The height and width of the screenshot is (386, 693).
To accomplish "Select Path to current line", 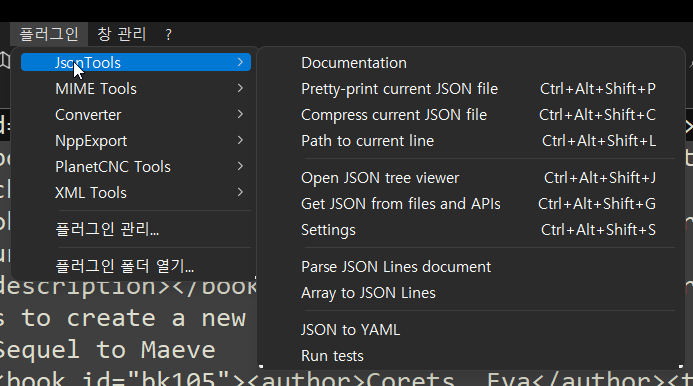I will 471,141.
